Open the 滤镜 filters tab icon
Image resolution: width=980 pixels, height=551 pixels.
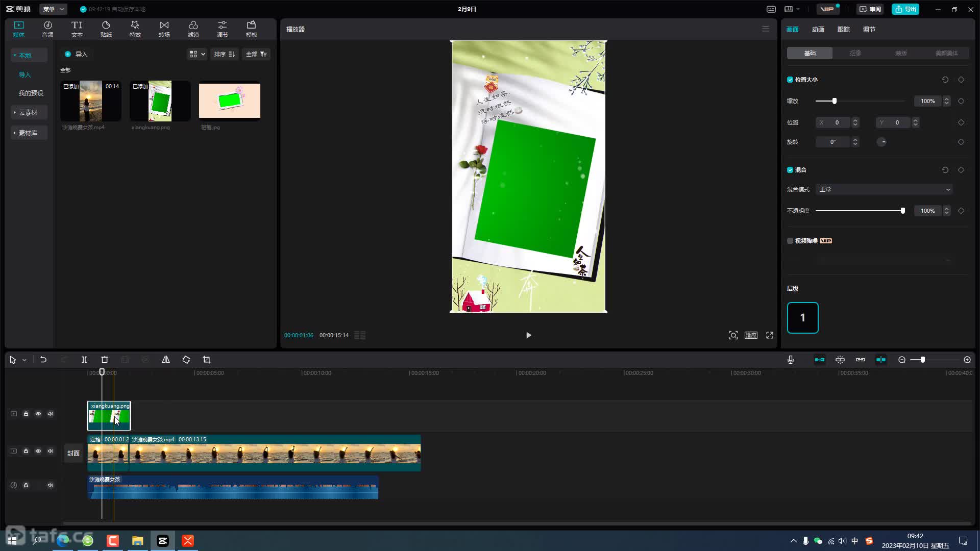(193, 29)
